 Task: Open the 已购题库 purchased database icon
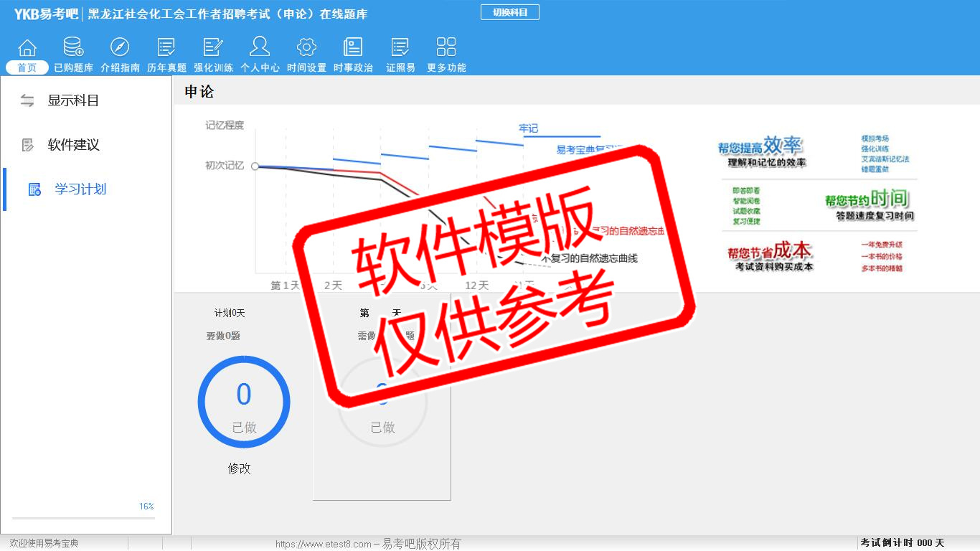pos(73,48)
